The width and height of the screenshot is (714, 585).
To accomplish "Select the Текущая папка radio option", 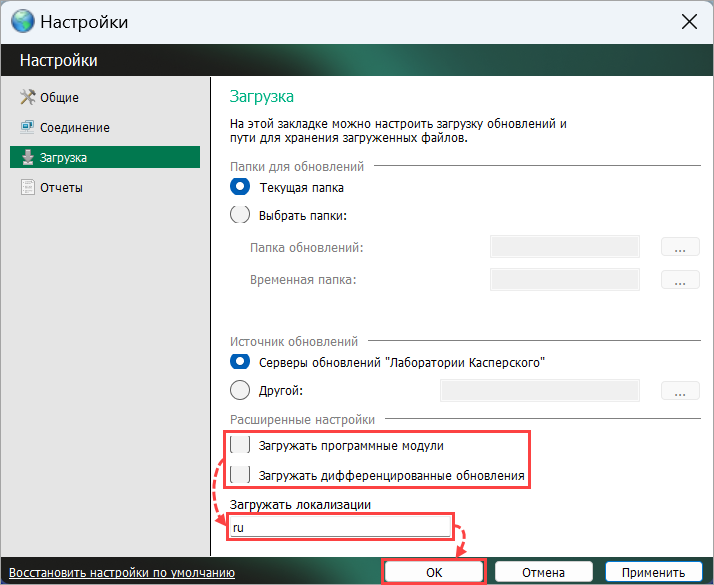I will (x=240, y=187).
